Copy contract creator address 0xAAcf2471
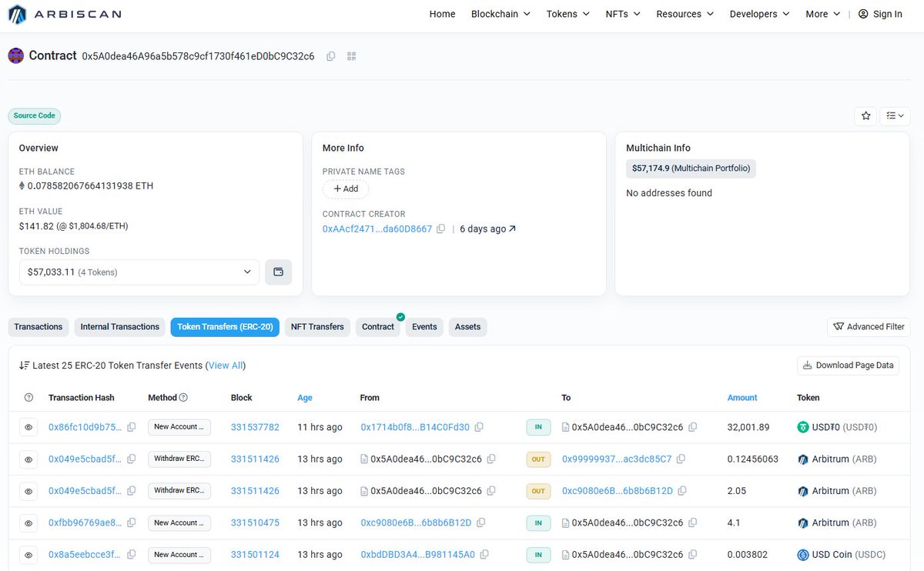 (x=440, y=229)
